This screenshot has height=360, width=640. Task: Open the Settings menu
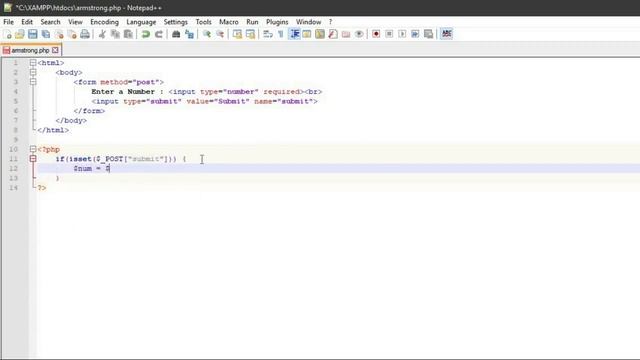[x=176, y=22]
